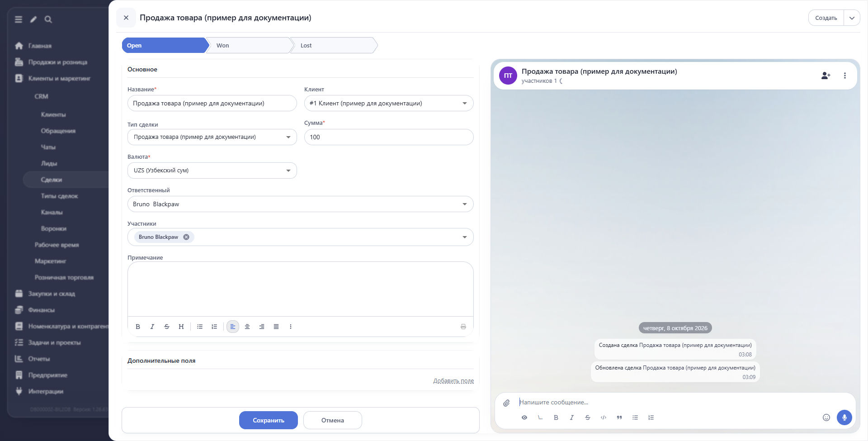Switch deal stage to Won
This screenshot has height=441, width=868.
[249, 45]
